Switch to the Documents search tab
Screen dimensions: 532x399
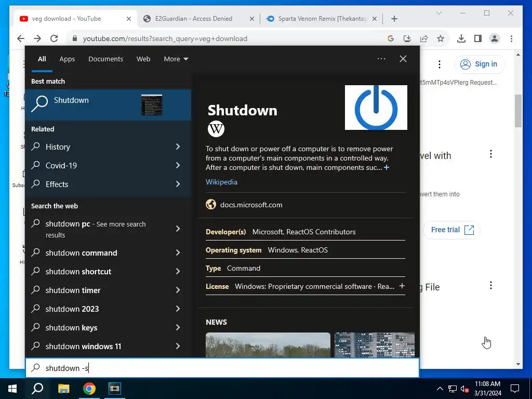(x=105, y=59)
